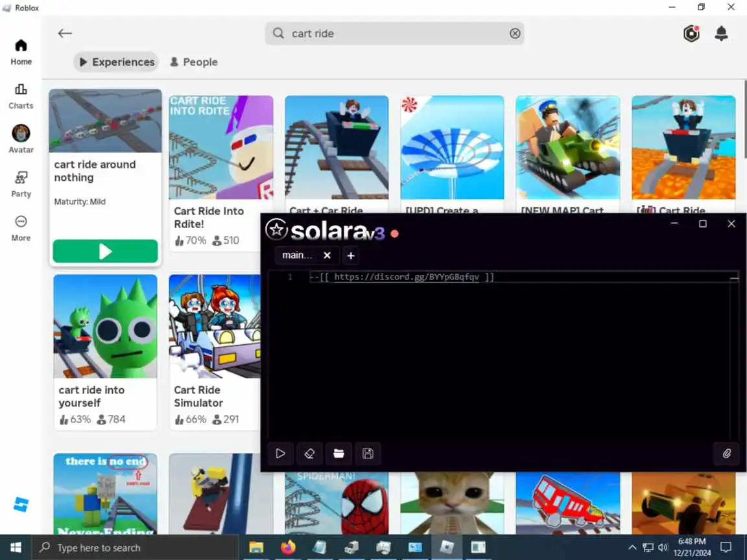Screen dimensions: 747x560
Task: Click the Windows taskbar search box
Action: [134, 548]
